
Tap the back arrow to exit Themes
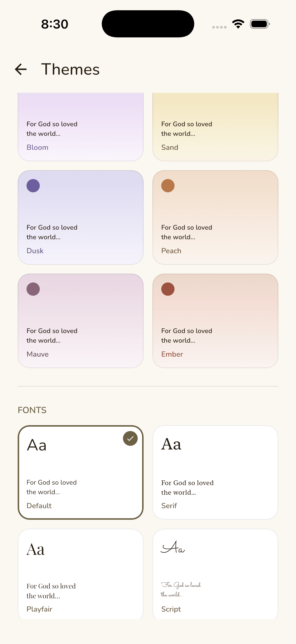click(x=21, y=69)
